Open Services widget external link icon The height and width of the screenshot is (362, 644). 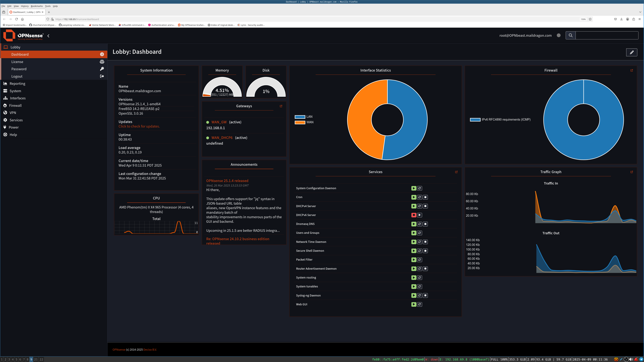456,172
